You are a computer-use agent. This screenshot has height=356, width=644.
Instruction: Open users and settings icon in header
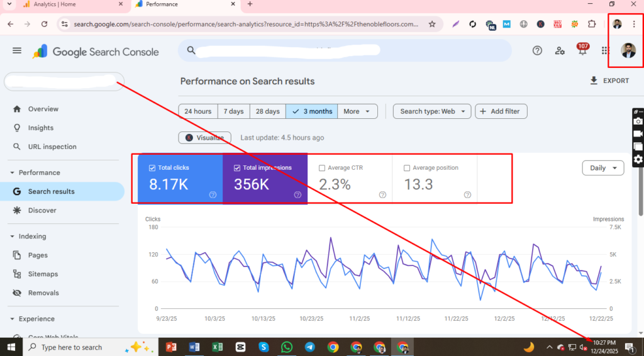(559, 50)
